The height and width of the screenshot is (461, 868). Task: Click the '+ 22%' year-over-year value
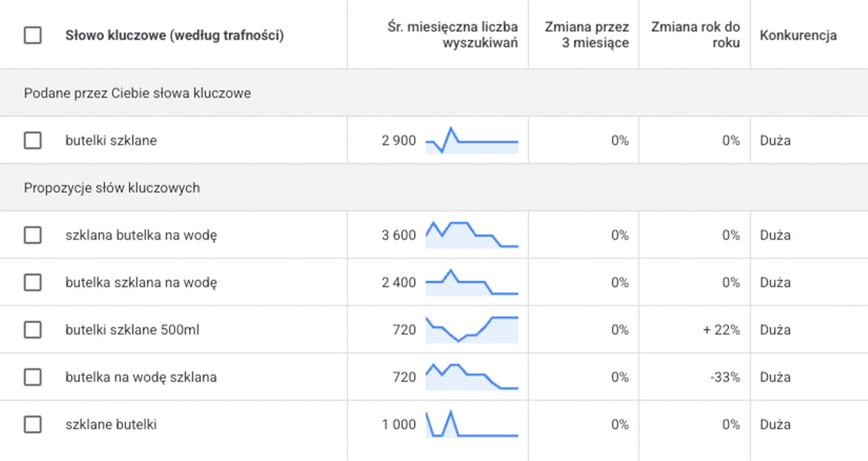721,330
